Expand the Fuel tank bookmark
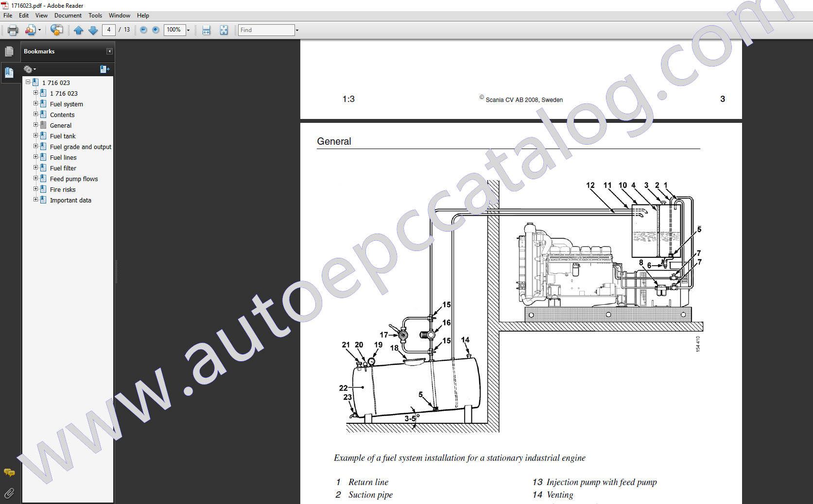This screenshot has width=813, height=504. click(x=35, y=135)
